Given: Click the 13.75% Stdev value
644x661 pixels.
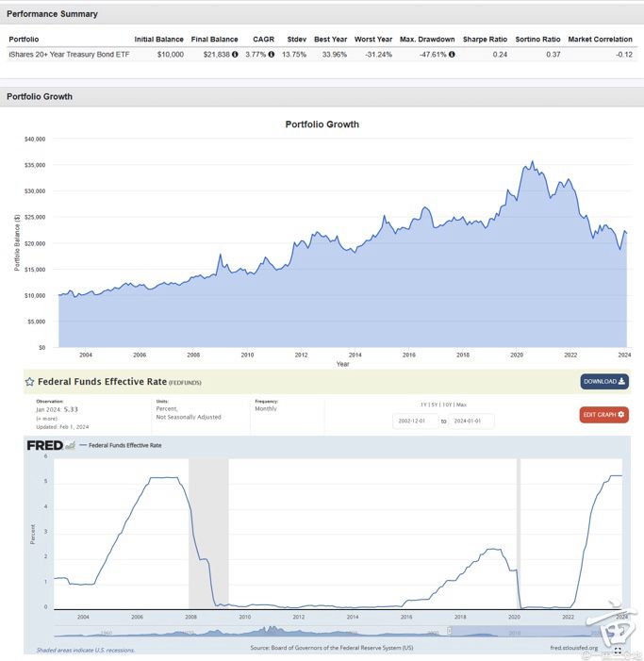Looking at the screenshot, I should [x=294, y=55].
